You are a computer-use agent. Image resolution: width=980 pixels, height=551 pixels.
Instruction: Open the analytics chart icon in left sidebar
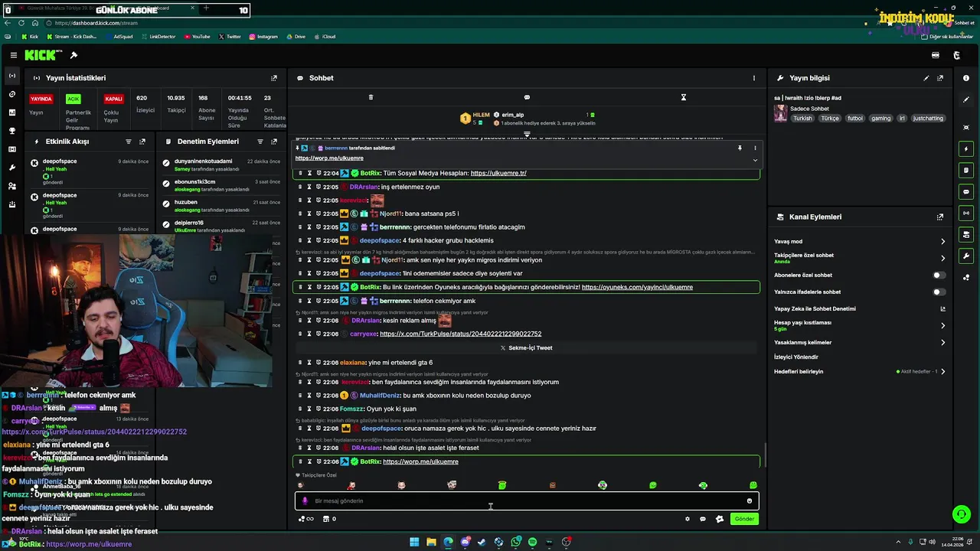click(11, 112)
